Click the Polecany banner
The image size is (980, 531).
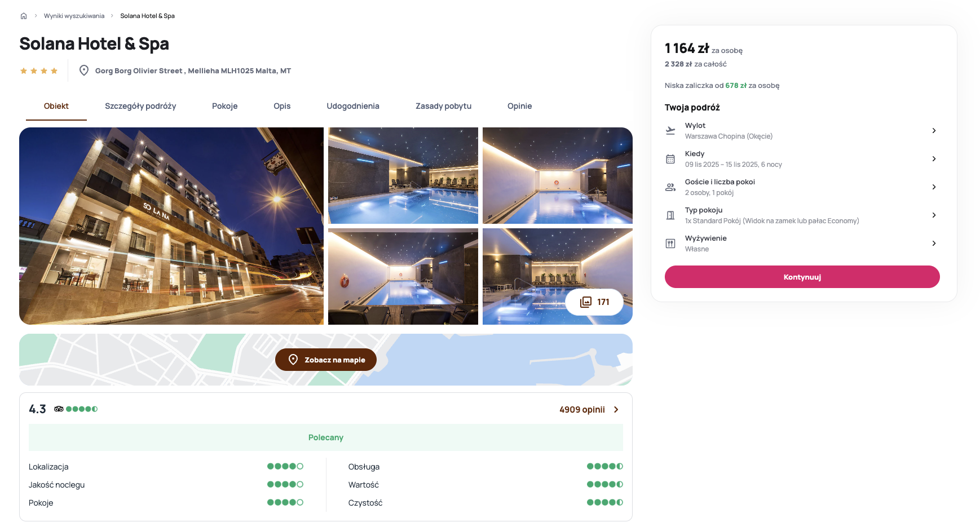(x=326, y=437)
